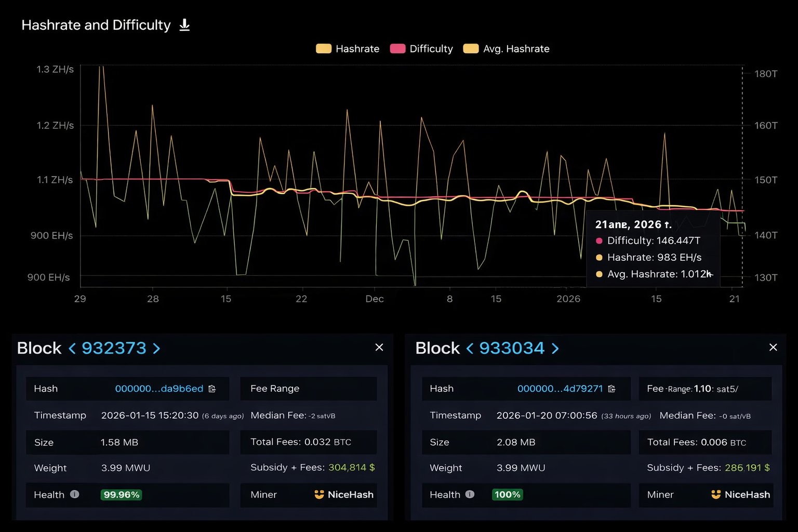Open block hash link 000000...4d79271

(x=560, y=389)
